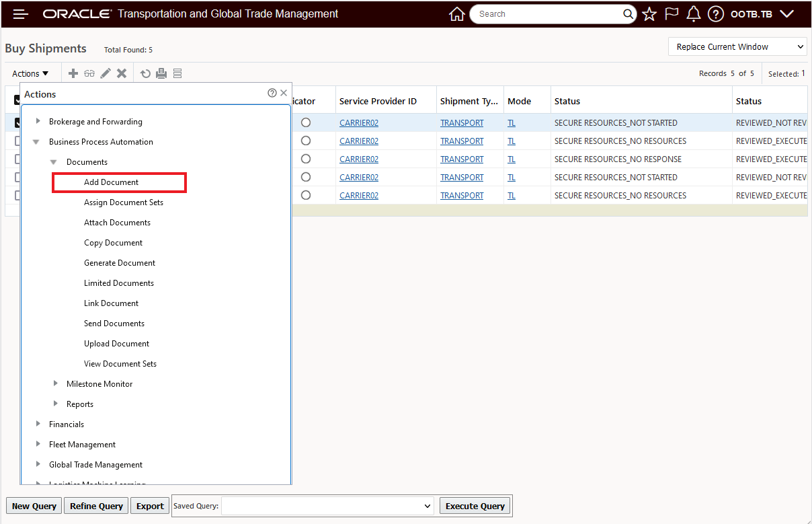Viewport: 812px width, 524px height.
Task: Choose View Document Sets
Action: pos(120,364)
